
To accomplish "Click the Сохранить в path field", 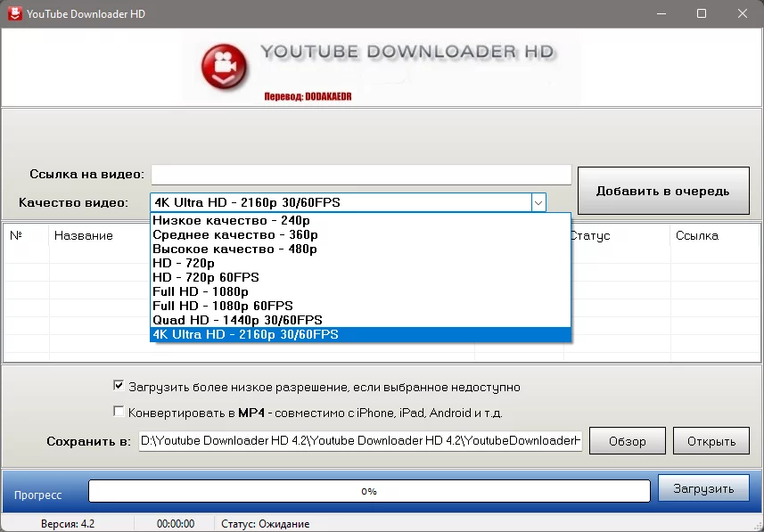I will click(x=360, y=441).
